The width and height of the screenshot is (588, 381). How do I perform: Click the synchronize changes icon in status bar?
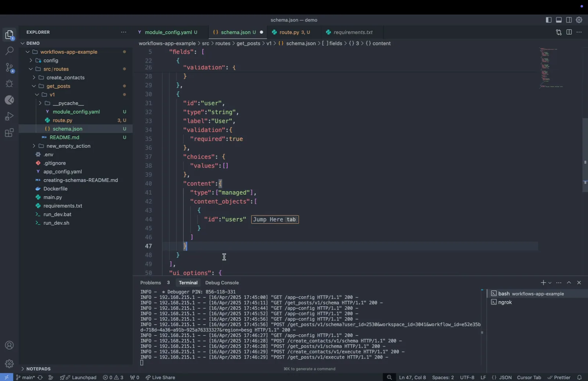(40, 377)
